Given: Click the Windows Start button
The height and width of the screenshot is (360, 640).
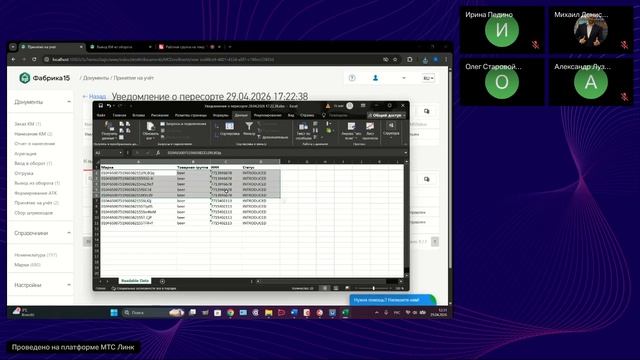Looking at the screenshot, I should click(x=114, y=313).
